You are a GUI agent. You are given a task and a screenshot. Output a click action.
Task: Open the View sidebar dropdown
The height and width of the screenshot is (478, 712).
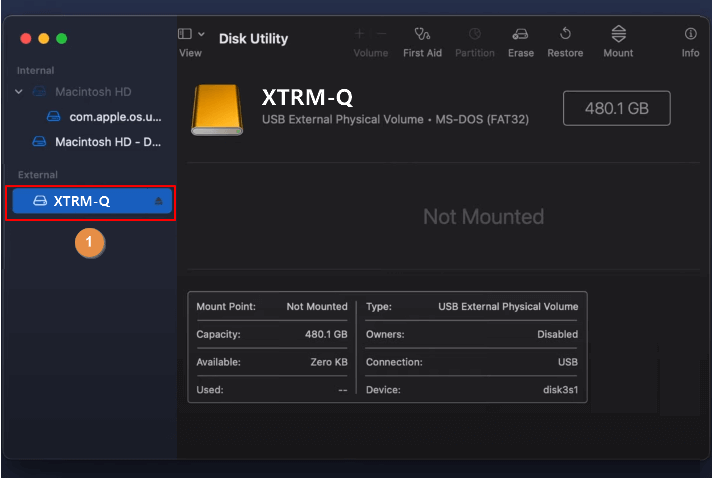pyautogui.click(x=191, y=34)
